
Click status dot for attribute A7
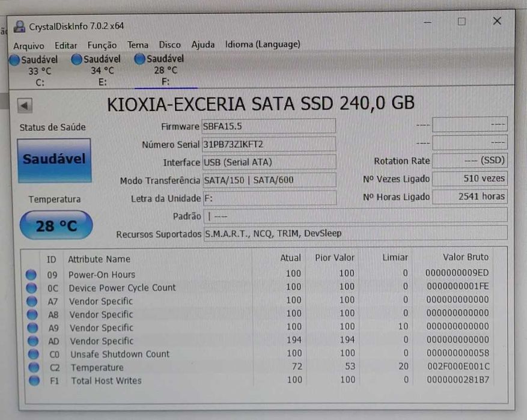point(32,301)
